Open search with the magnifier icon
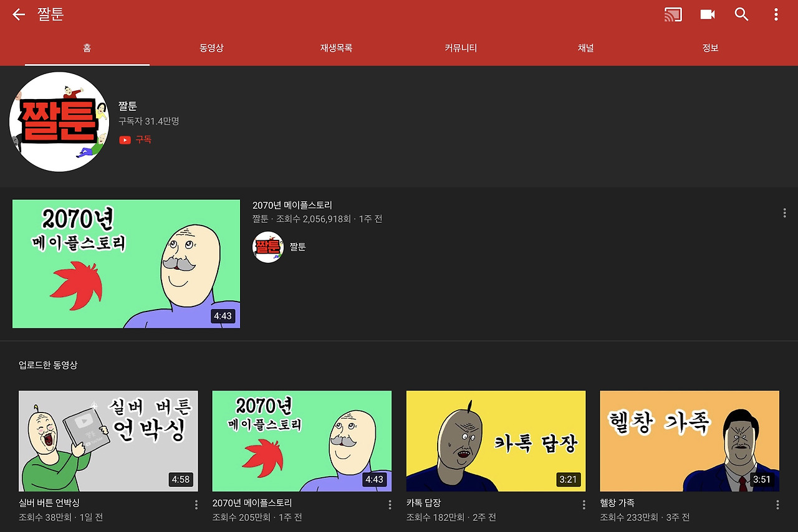 [741, 14]
